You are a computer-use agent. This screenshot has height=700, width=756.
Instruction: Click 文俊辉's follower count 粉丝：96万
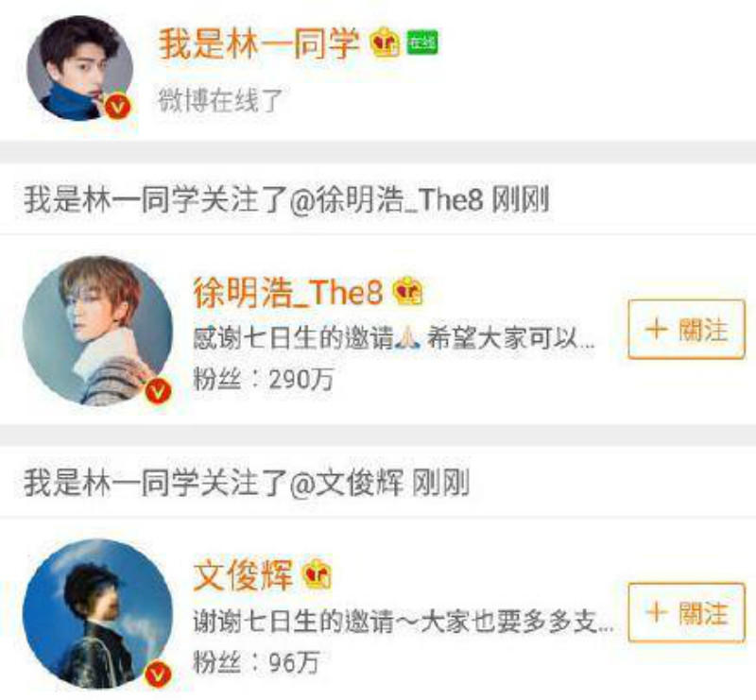256,662
